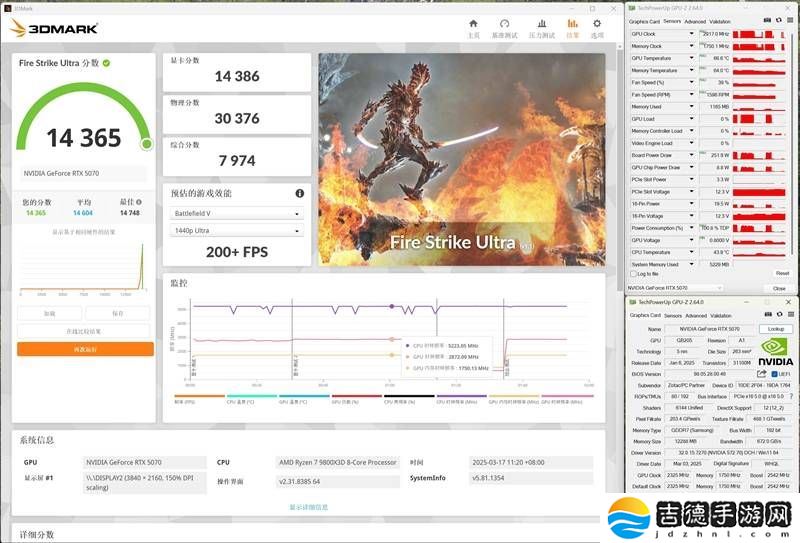Click the load button under score chart
The height and width of the screenshot is (543, 800).
click(49, 313)
